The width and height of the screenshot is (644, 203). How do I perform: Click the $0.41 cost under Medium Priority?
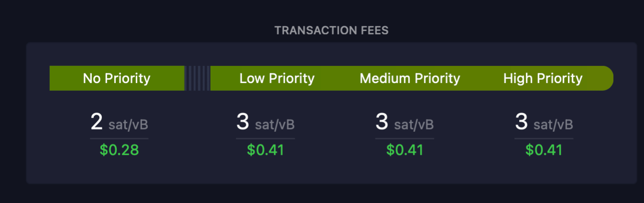point(405,150)
